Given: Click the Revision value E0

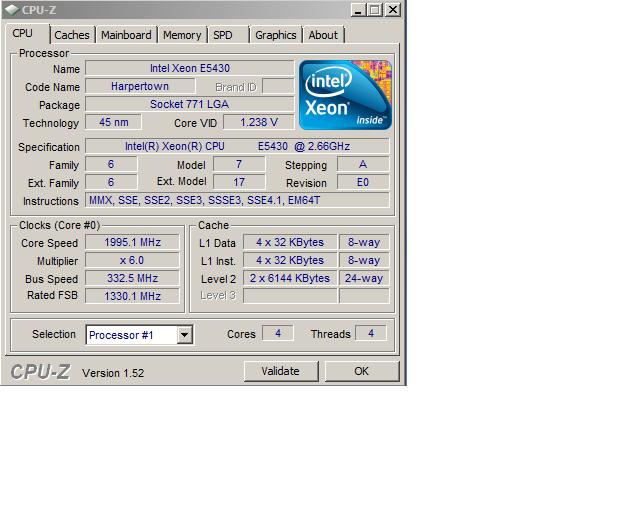Looking at the screenshot, I should click(363, 182).
